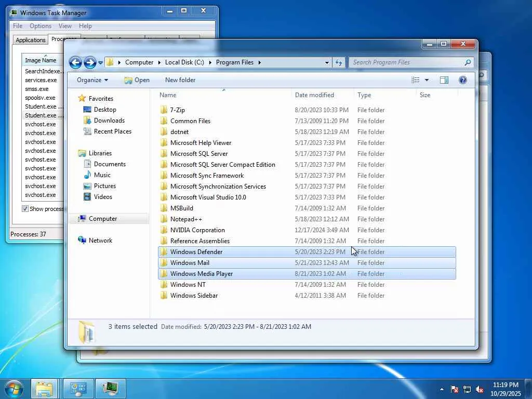Open the address bar history dropdown
Screen dimensions: 532x399
[327, 62]
